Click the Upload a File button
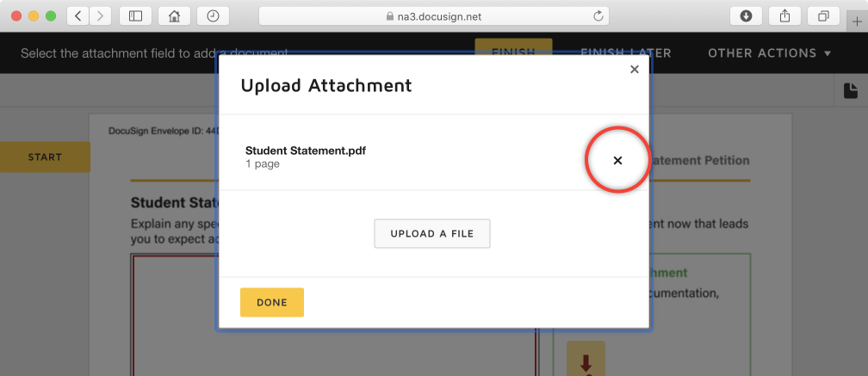 [x=431, y=233]
